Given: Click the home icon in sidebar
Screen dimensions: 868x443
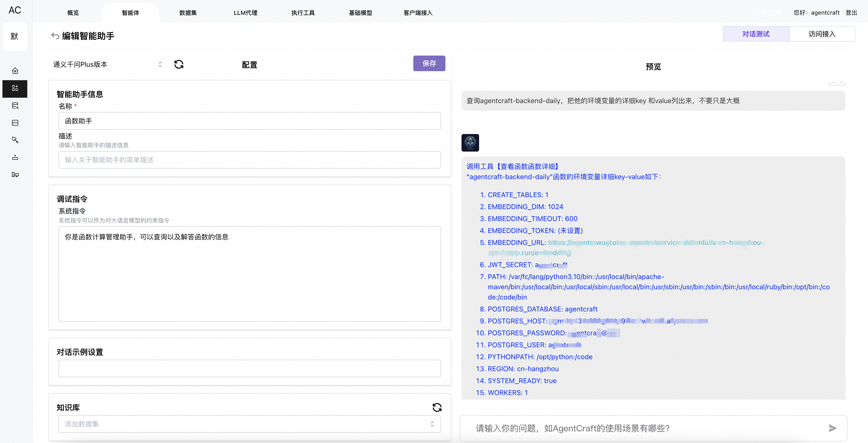Looking at the screenshot, I should pos(15,71).
